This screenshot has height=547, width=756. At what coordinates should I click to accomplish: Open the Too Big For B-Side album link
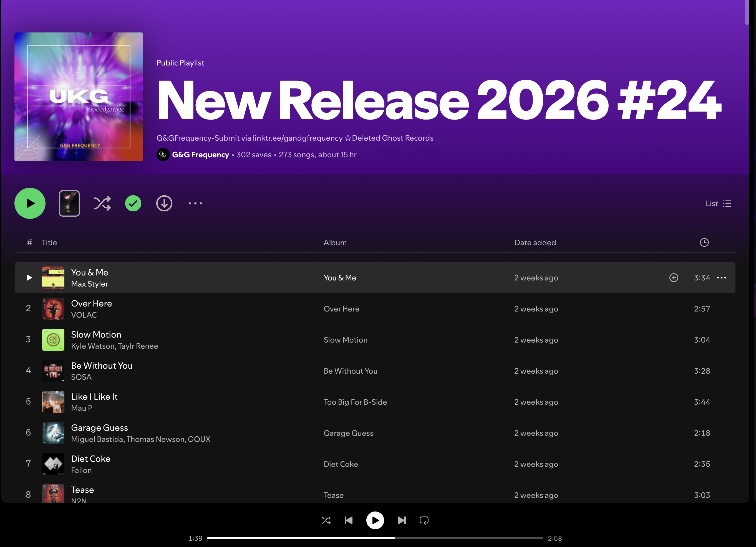click(x=355, y=402)
